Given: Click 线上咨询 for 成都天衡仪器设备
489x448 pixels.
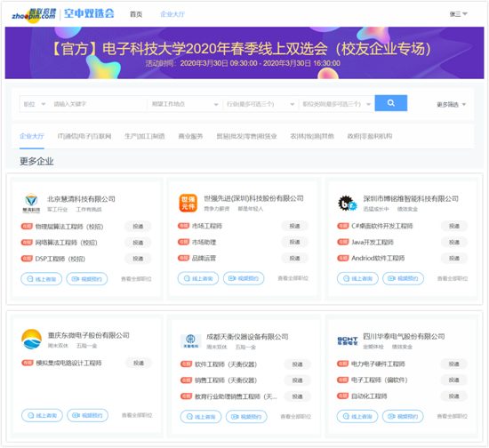Looking at the screenshot, I should pos(201,417).
